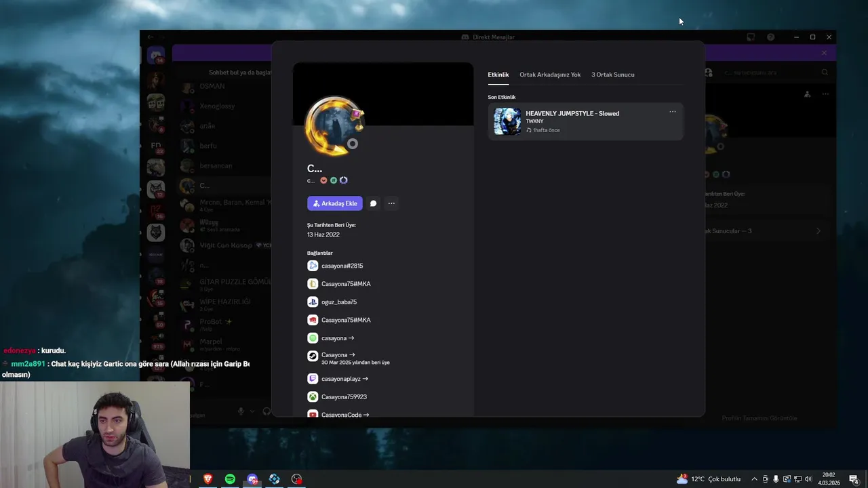
Task: Click the HEAVENLY JUMPSTYLE album thumbnail
Action: (x=507, y=121)
